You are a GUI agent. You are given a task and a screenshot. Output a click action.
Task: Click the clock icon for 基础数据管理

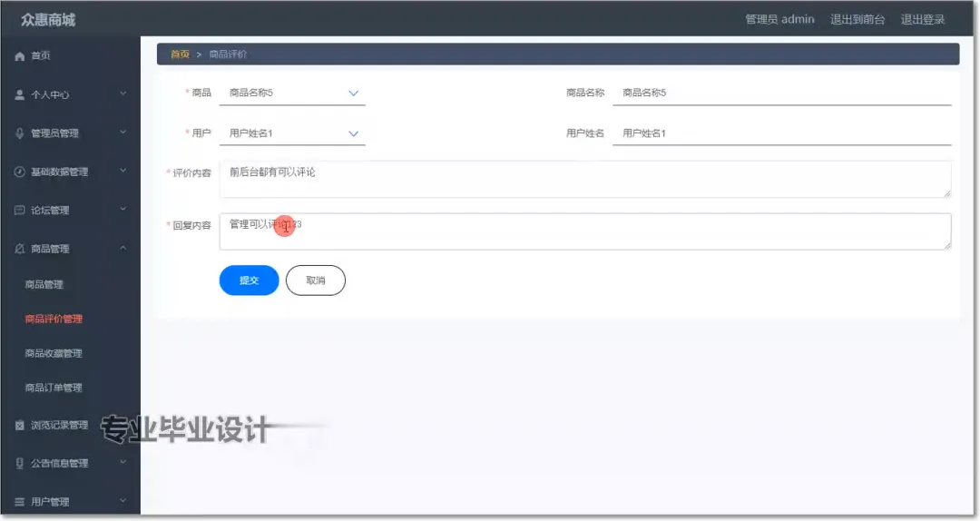click(19, 172)
